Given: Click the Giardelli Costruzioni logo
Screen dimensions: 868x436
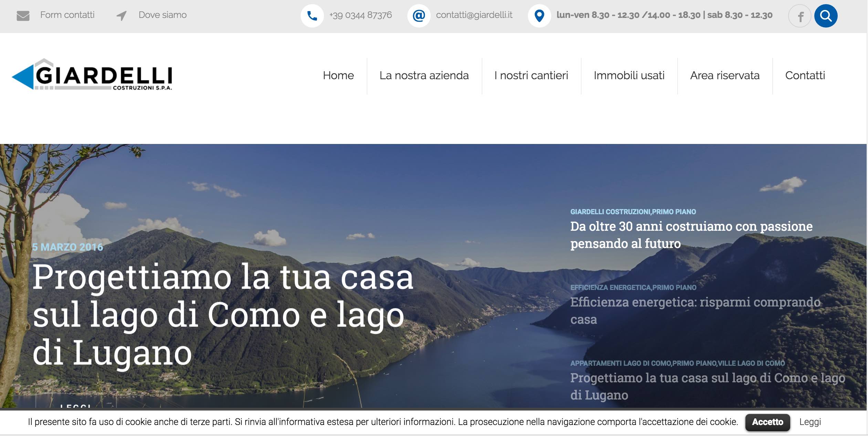Looking at the screenshot, I should [x=92, y=75].
